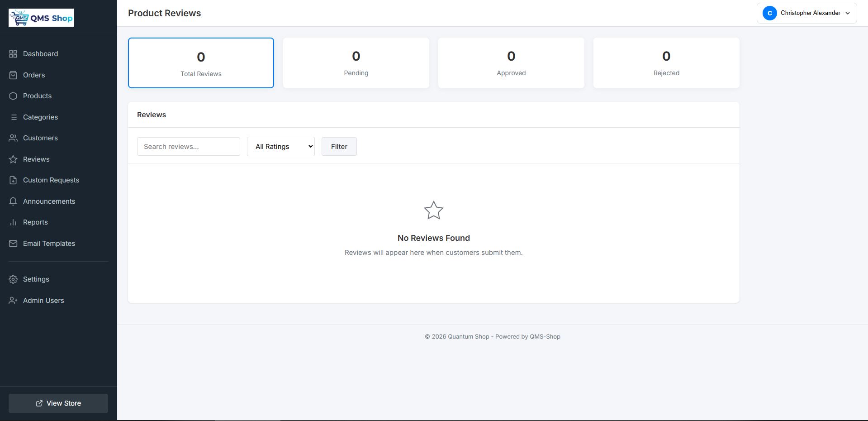The image size is (868, 421).
Task: Click the Reviews star icon in sidebar
Action: [x=13, y=159]
